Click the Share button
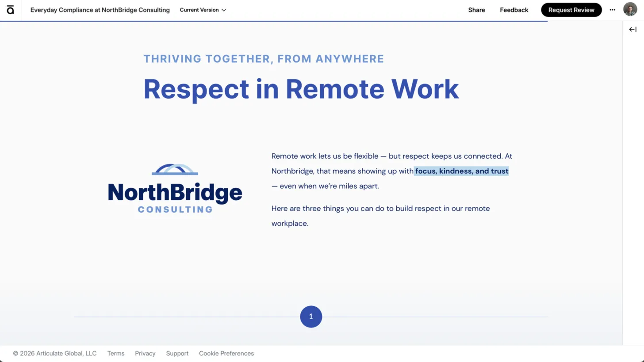The width and height of the screenshot is (644, 362). click(476, 10)
